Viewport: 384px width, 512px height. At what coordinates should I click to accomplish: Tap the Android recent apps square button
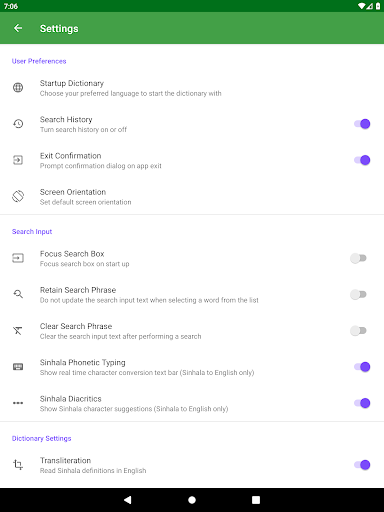click(x=256, y=500)
